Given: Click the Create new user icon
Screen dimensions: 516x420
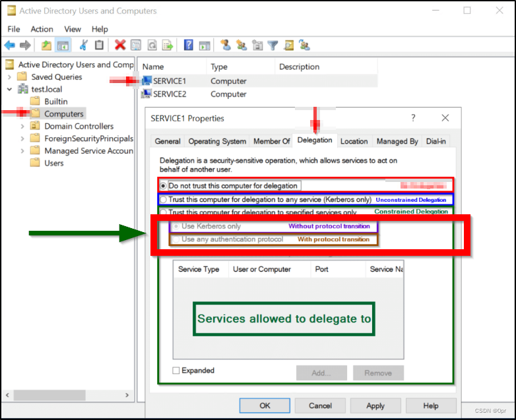Looking at the screenshot, I should [x=226, y=45].
